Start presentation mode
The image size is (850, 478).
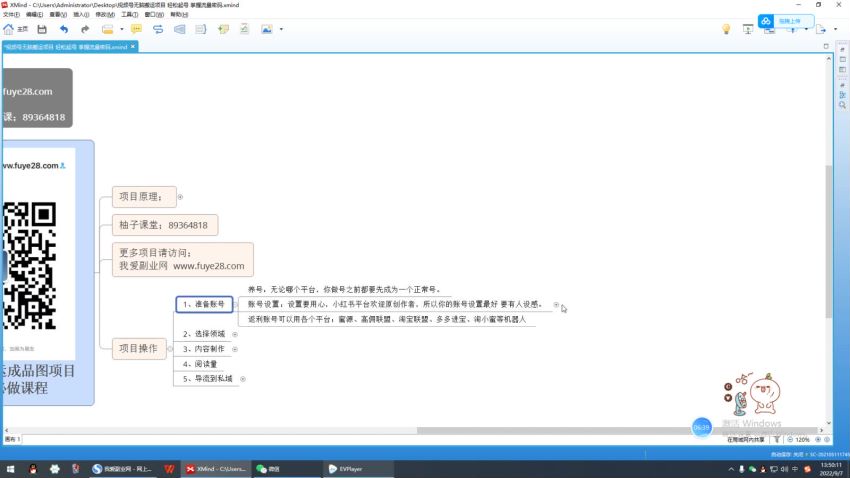pyautogui.click(x=748, y=29)
